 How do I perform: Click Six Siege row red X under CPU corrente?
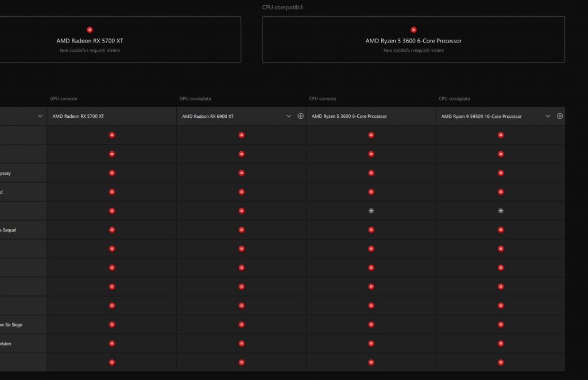click(371, 324)
